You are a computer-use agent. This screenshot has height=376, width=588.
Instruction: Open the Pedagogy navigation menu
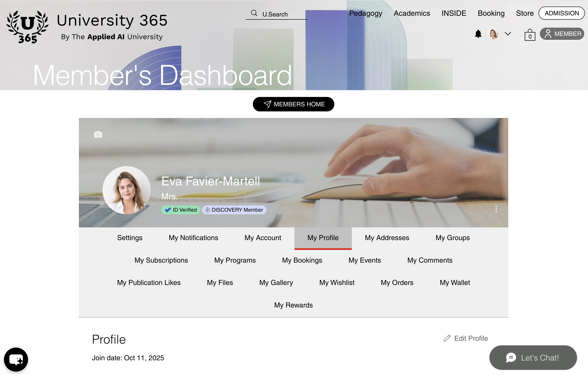[365, 13]
